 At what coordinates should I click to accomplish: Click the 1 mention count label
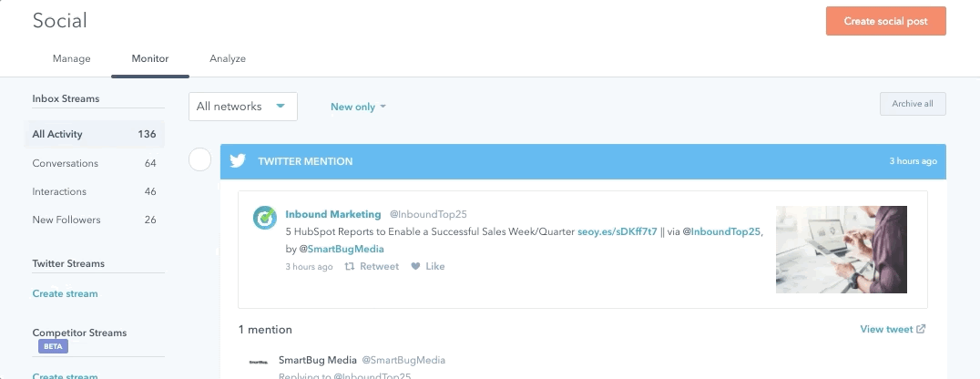[265, 330]
